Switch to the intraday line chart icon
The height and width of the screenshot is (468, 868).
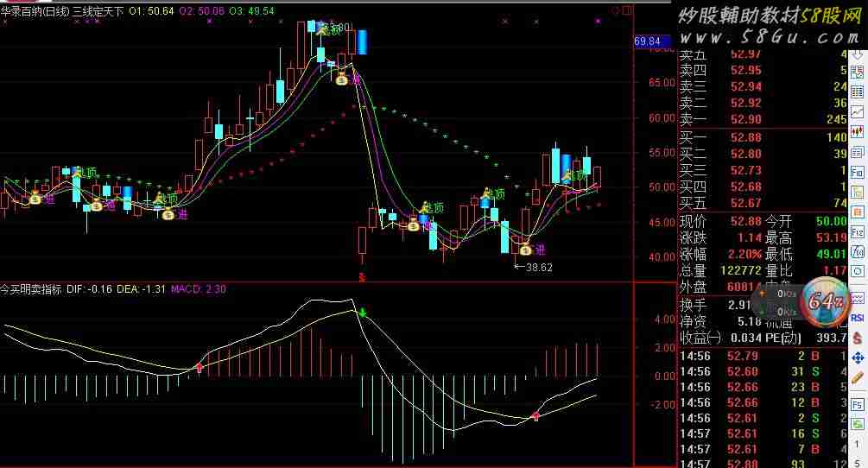[x=858, y=111]
